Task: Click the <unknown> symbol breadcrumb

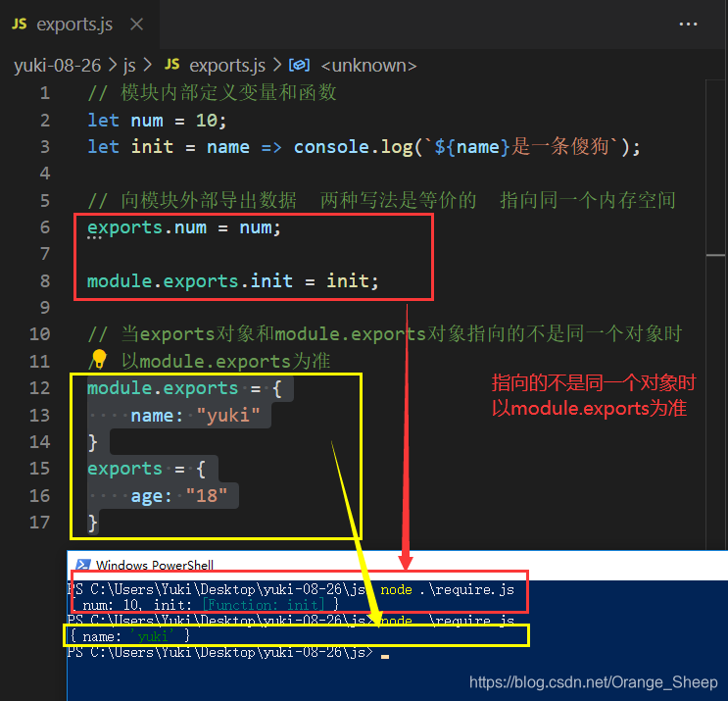Action: tap(368, 66)
